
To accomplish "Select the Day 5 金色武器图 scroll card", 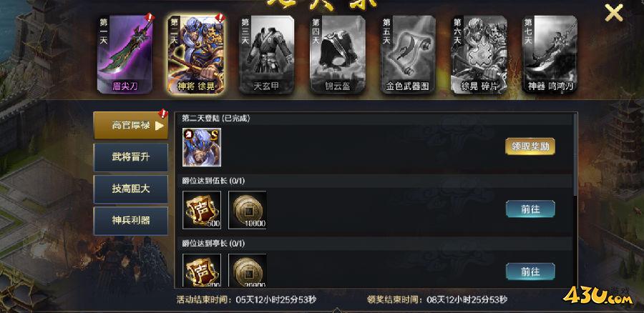I will (x=408, y=54).
